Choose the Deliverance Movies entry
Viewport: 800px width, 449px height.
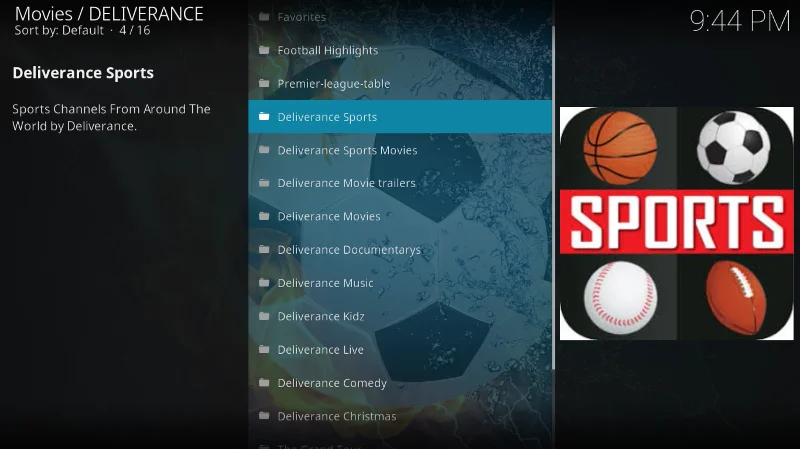click(400, 216)
